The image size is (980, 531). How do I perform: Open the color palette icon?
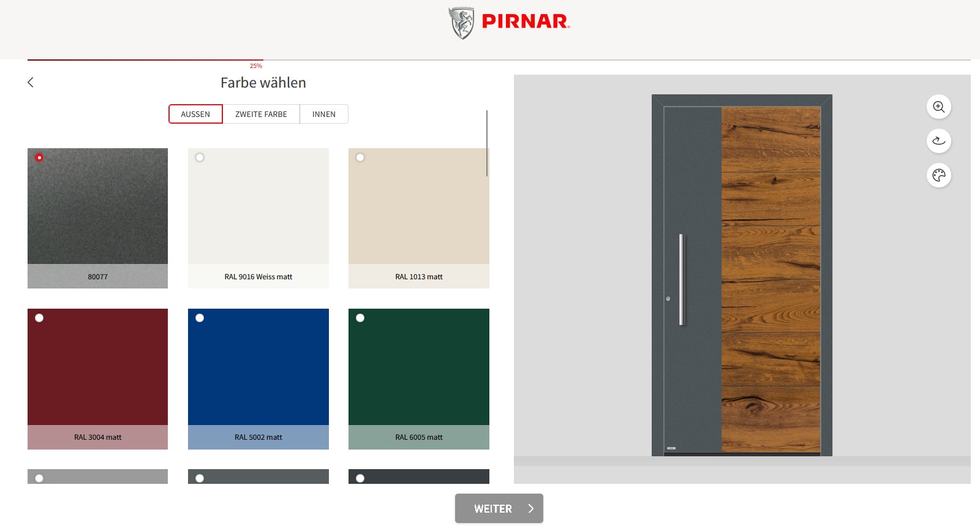[938, 176]
